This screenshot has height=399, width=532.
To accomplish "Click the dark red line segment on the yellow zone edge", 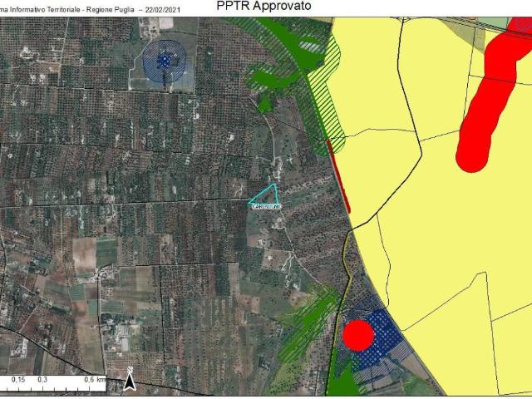I will coord(338,175).
